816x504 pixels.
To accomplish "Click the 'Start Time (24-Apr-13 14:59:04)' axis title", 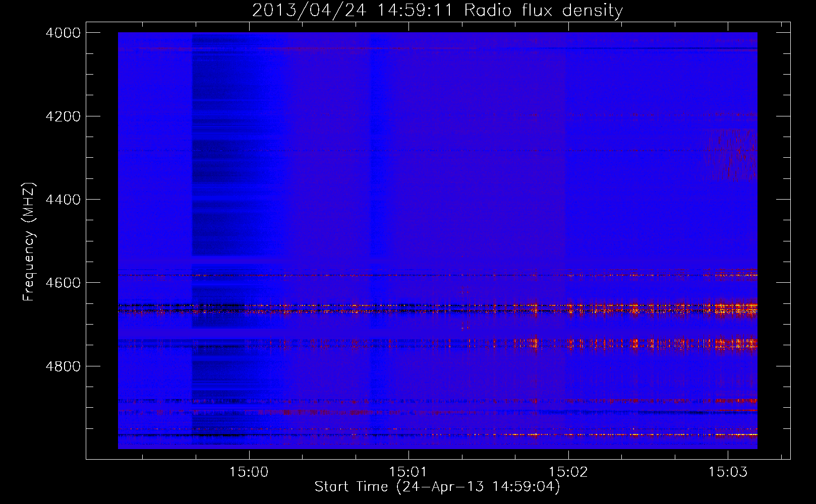I will [x=437, y=487].
